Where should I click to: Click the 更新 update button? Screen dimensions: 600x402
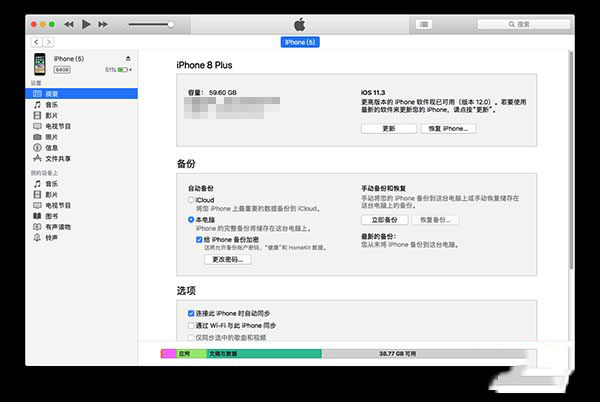click(x=389, y=129)
